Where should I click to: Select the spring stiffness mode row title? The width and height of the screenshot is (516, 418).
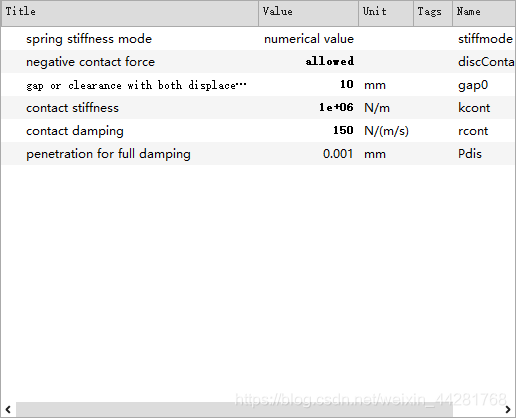point(89,39)
